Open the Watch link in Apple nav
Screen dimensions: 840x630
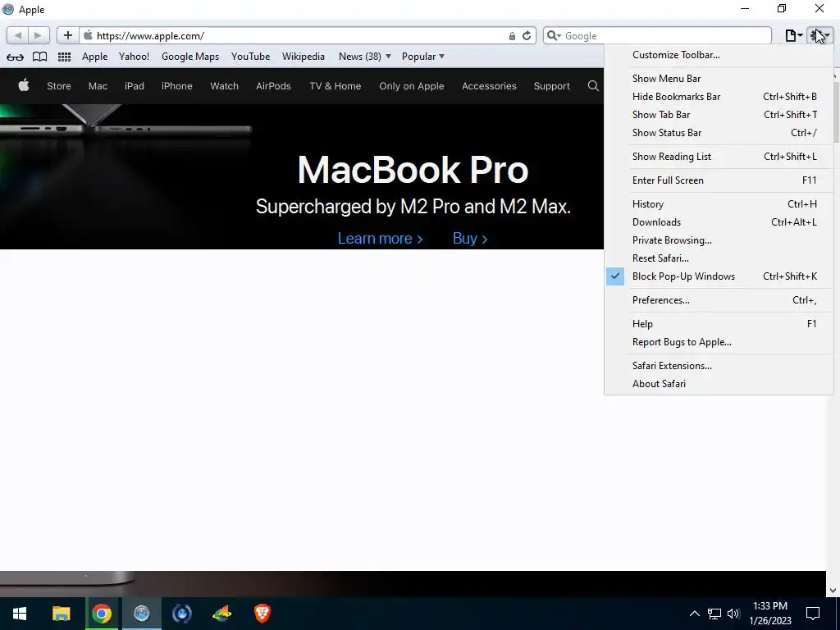coord(225,85)
